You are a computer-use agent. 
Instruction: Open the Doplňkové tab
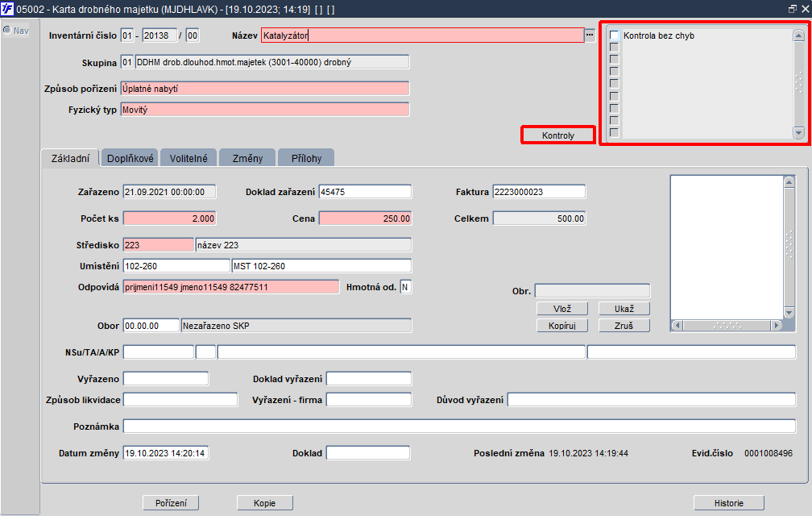[x=130, y=158]
